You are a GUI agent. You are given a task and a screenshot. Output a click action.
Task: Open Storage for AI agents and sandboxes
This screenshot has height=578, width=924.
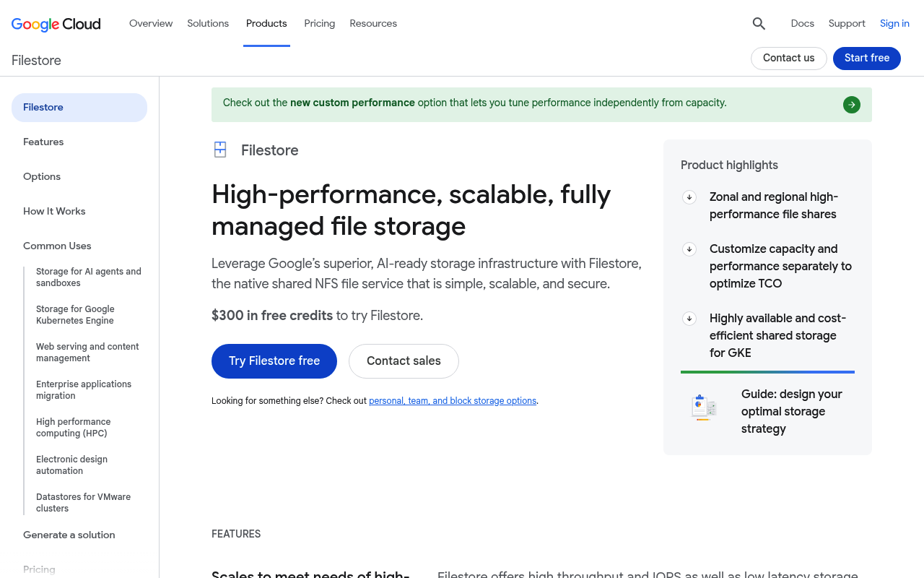click(x=89, y=277)
